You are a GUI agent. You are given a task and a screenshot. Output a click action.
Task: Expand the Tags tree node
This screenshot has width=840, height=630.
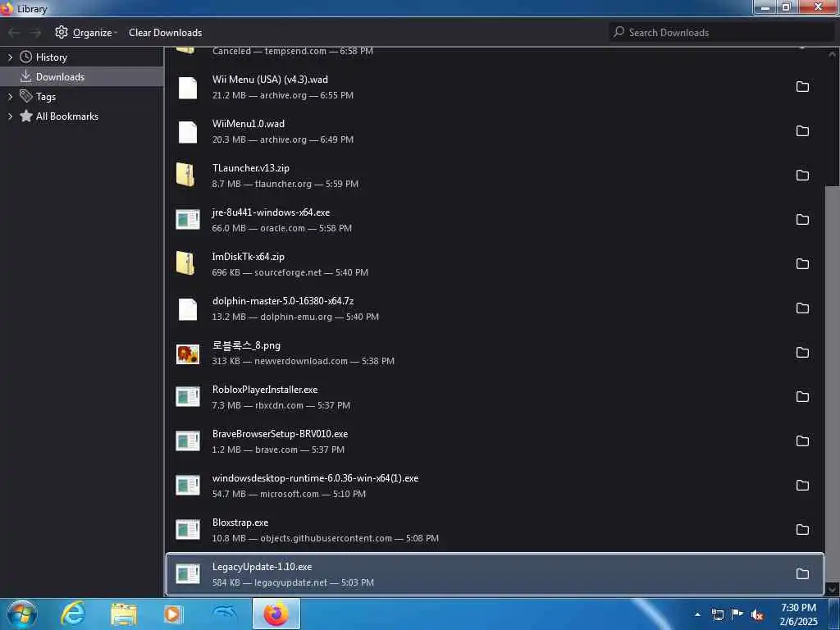pyautogui.click(x=10, y=97)
